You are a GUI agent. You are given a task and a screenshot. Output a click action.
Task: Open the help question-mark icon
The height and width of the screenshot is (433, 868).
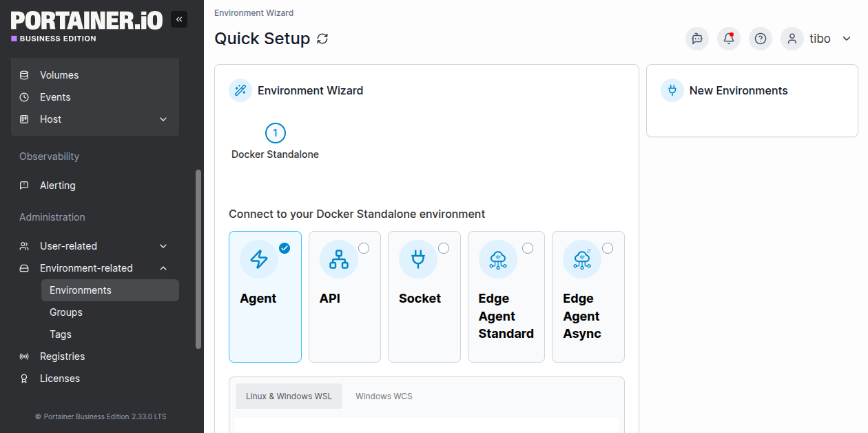(x=761, y=39)
